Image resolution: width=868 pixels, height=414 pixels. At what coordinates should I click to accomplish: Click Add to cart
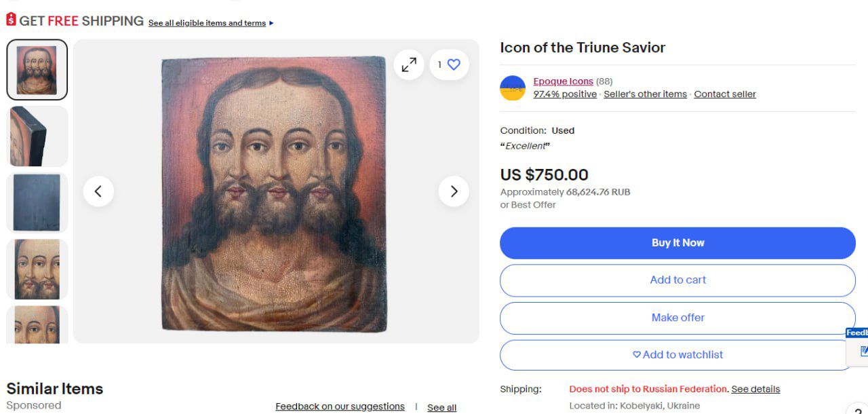pyautogui.click(x=677, y=280)
